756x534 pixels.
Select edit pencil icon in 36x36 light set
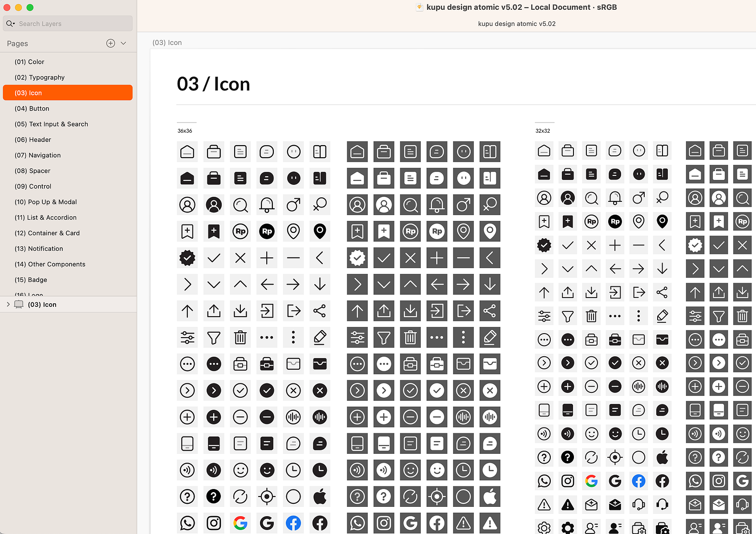(320, 337)
